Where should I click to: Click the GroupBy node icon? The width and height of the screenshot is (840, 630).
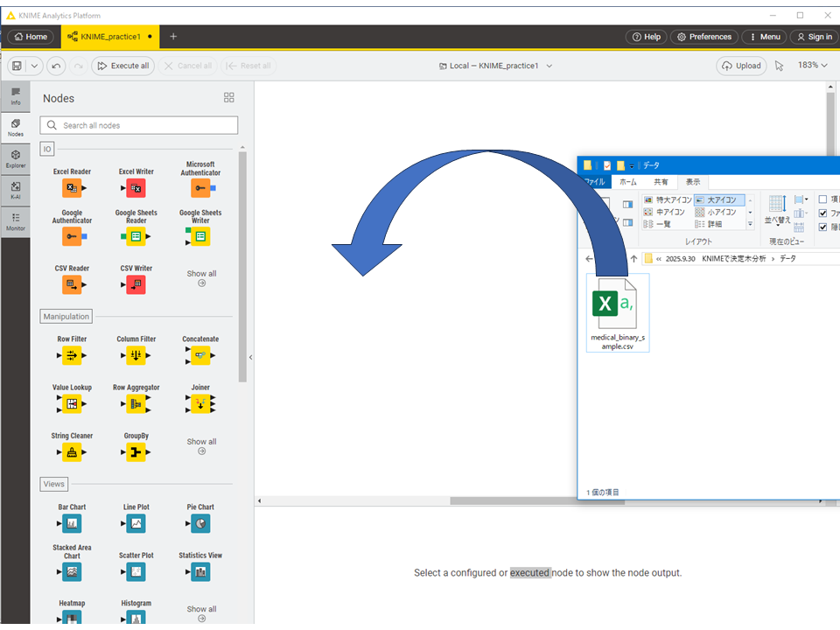click(136, 452)
